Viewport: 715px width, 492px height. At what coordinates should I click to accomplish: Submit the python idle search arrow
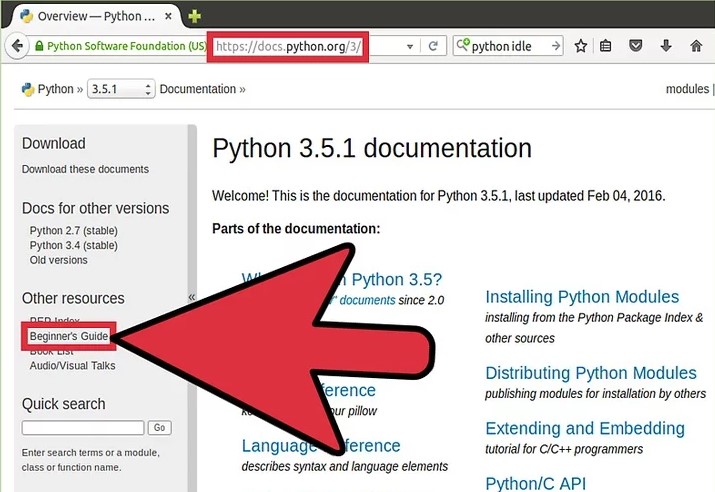click(555, 46)
